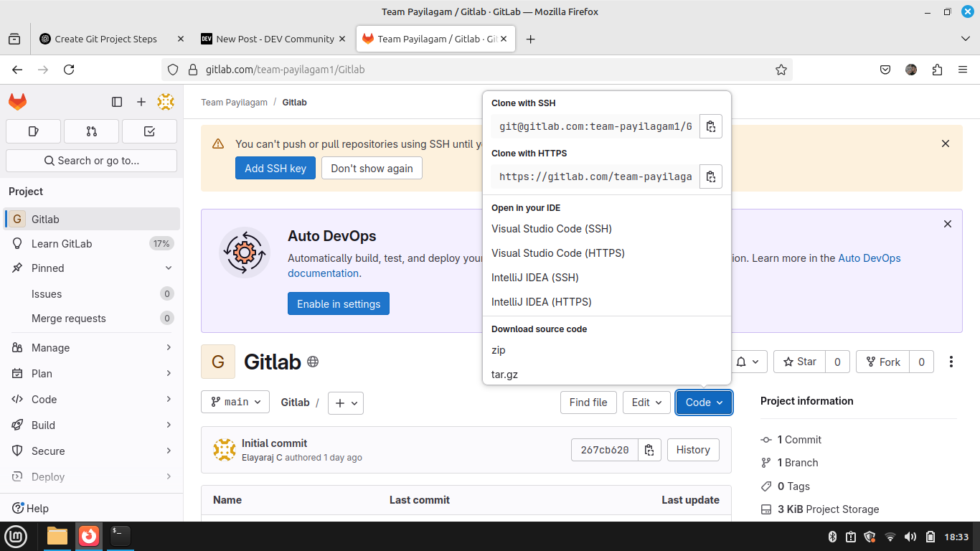980x551 pixels.
Task: Expand the Code menu in sidebar
Action: (x=92, y=400)
